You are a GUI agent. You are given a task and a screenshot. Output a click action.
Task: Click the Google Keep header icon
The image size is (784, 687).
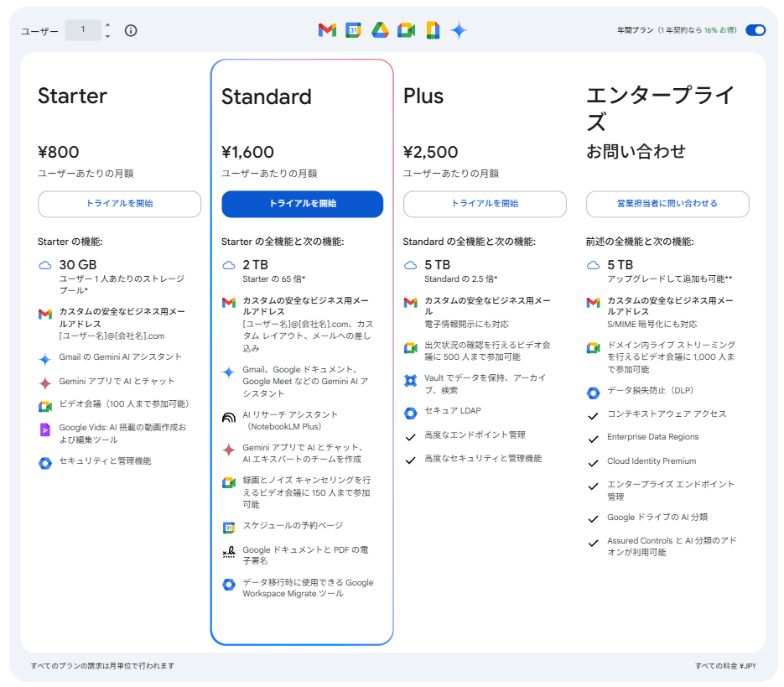433,30
